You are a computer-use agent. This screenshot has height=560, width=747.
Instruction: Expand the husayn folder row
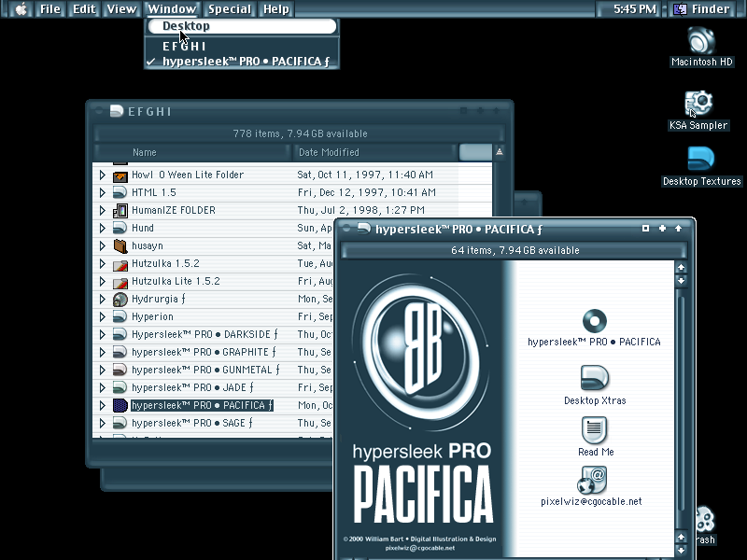click(102, 245)
